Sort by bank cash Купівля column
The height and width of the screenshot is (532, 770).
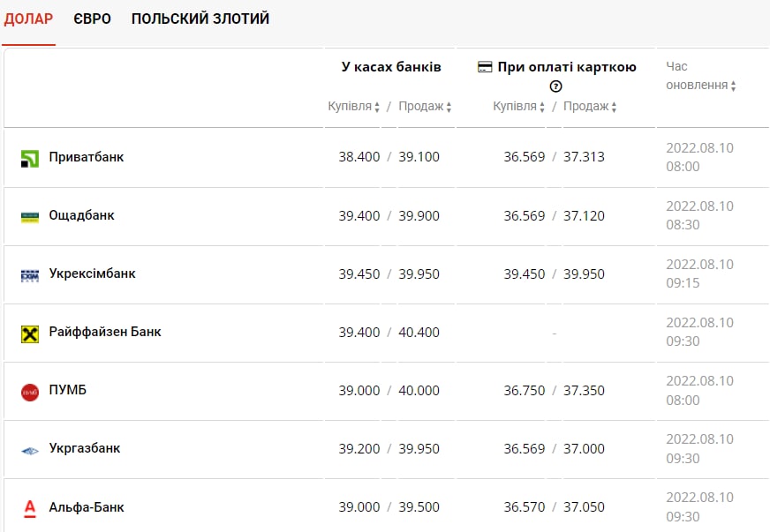click(x=353, y=107)
